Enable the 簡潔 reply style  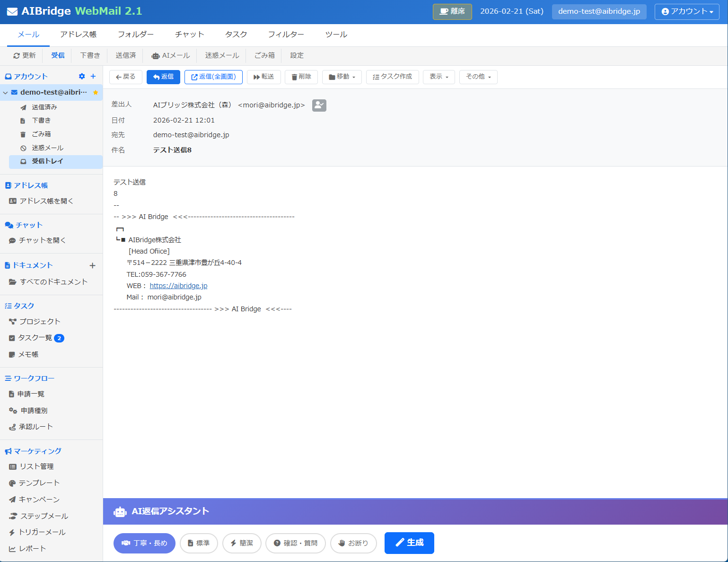(x=242, y=543)
